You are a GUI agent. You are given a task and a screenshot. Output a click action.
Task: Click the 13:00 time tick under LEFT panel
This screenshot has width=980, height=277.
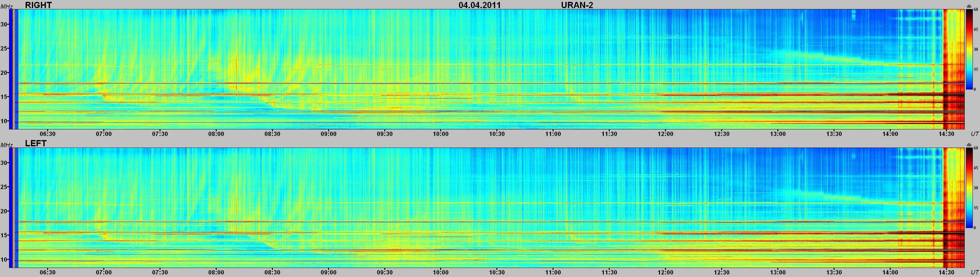tap(778, 272)
